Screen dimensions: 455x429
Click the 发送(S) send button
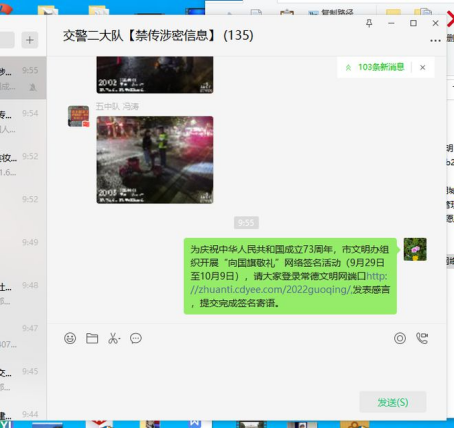(x=393, y=402)
